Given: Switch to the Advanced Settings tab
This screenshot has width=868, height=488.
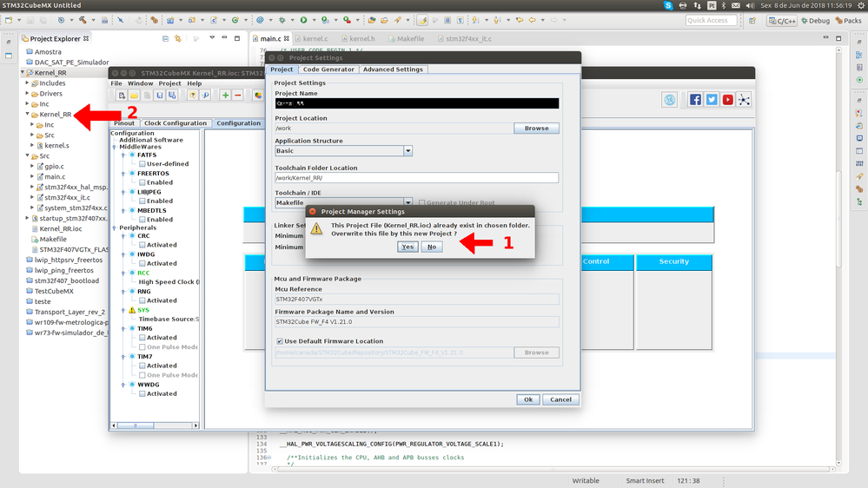Looking at the screenshot, I should point(393,69).
